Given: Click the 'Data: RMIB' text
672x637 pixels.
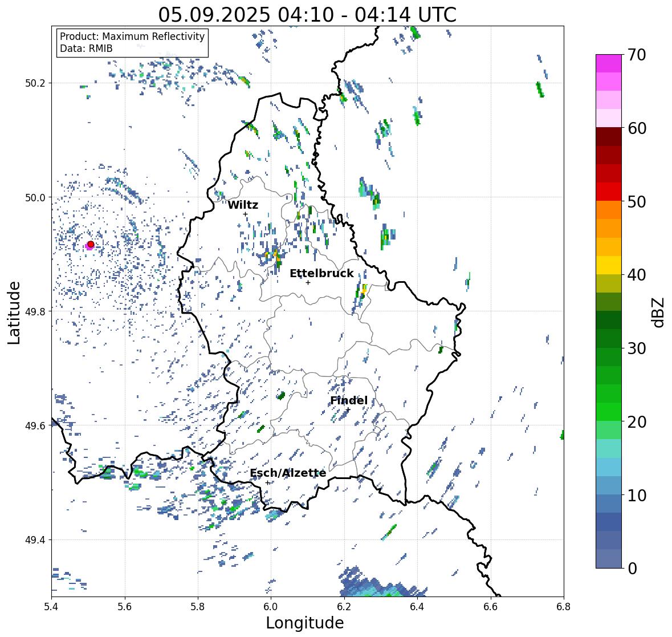Looking at the screenshot, I should (86, 48).
